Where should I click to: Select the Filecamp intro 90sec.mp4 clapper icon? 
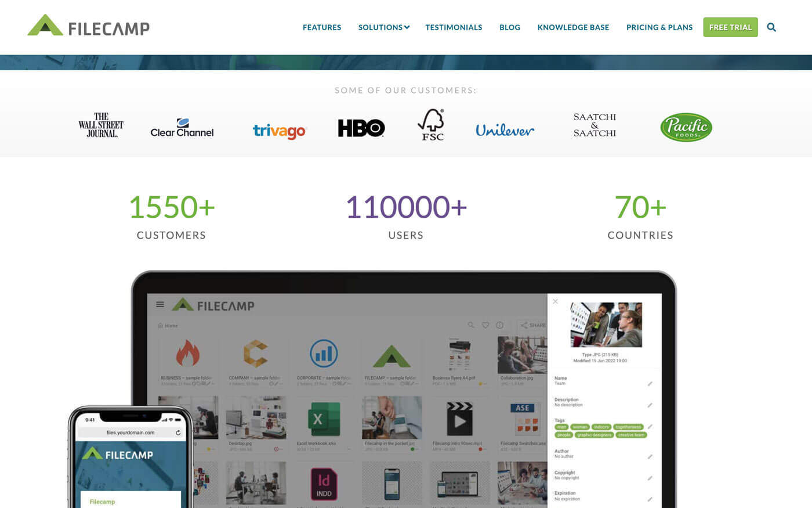[x=459, y=418]
